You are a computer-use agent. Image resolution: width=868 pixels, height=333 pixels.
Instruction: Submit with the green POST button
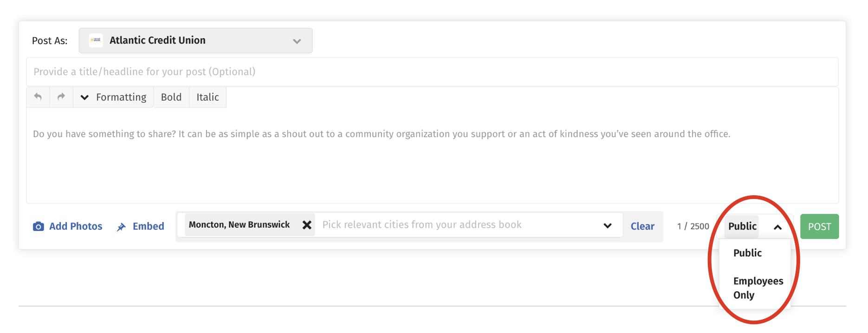819,226
